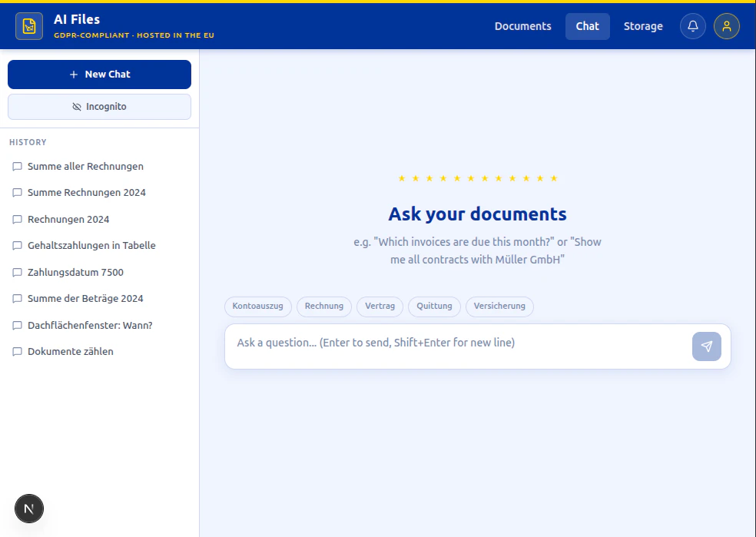Open the Storage tab
The height and width of the screenshot is (537, 756).
tap(643, 26)
